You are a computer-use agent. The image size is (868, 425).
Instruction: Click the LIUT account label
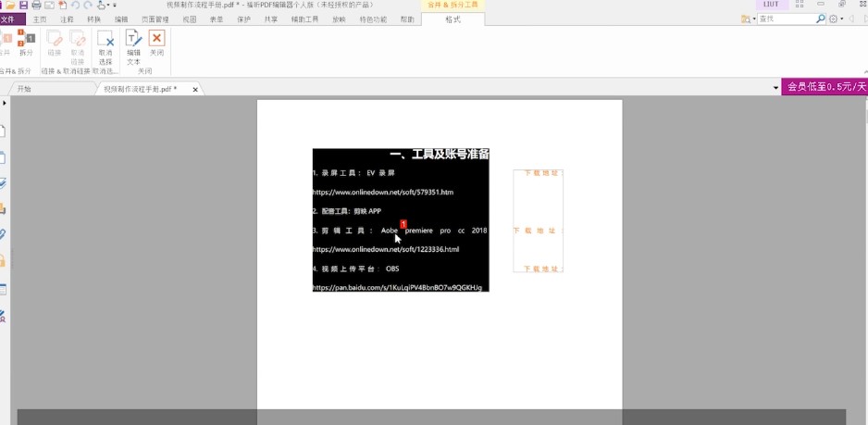(x=773, y=5)
